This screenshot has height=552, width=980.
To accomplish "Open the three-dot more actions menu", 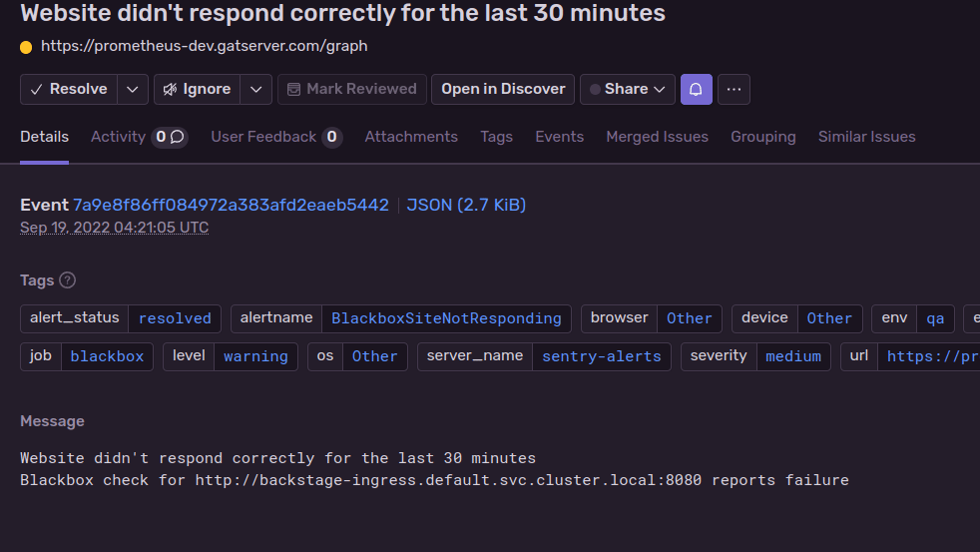I will coord(734,89).
